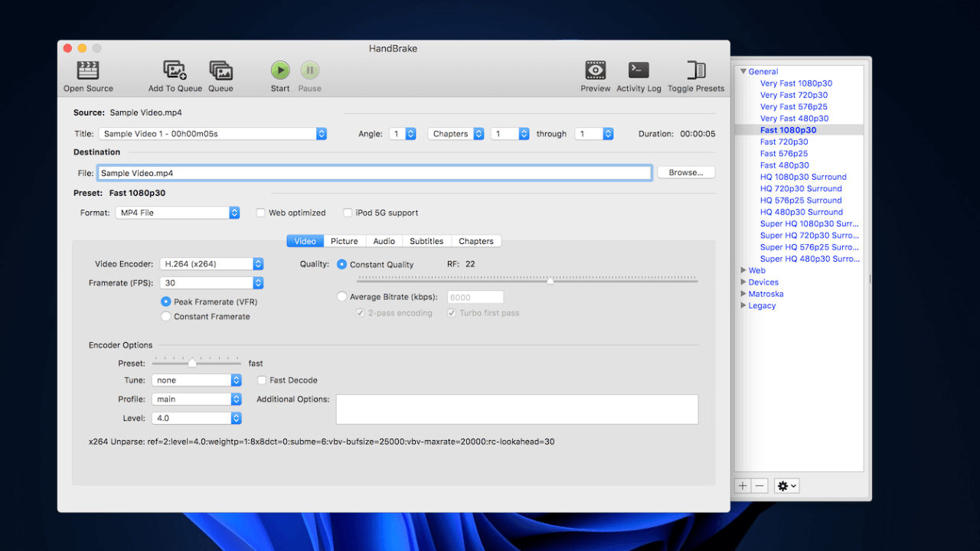Open Framerate (FPS) dropdown
Viewport: 980px width, 551px height.
(x=212, y=283)
